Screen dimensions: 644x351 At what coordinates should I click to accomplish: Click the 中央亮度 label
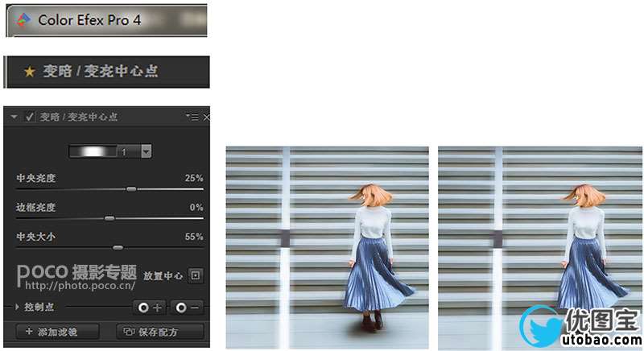(x=35, y=178)
